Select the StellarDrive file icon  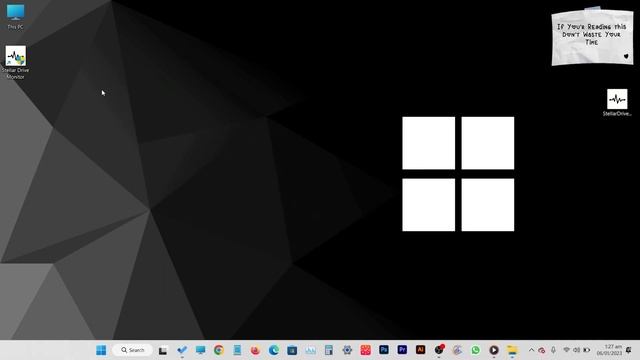click(x=617, y=102)
